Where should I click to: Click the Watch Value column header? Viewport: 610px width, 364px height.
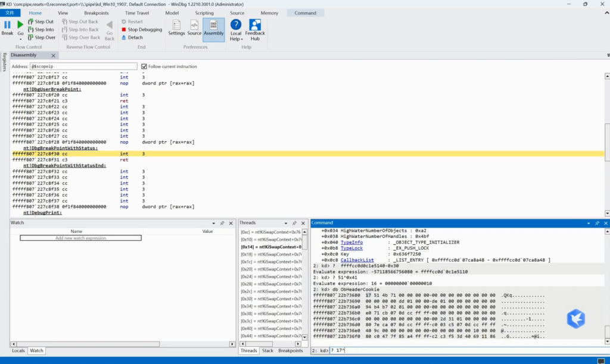pos(207,231)
